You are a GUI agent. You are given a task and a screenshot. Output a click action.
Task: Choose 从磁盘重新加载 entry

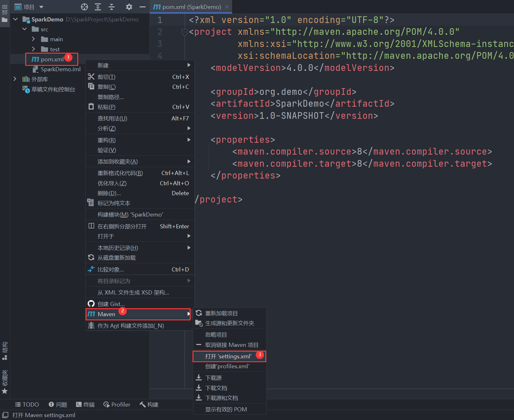(140, 258)
